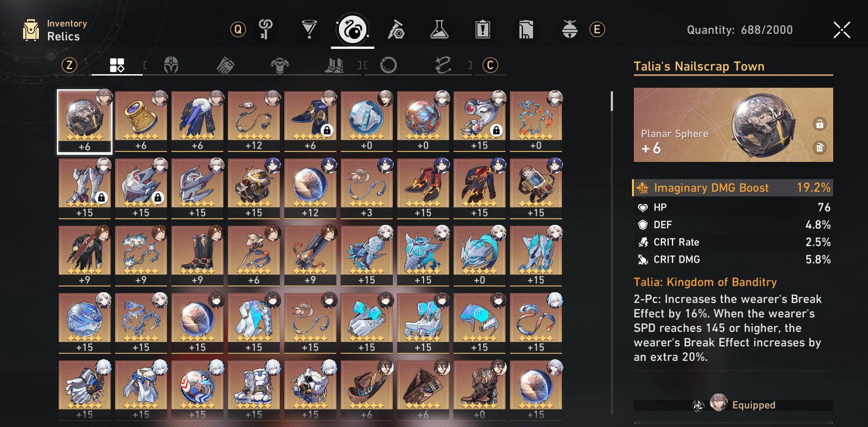The image size is (868, 427).
Task: Filter relics by Head slot icon
Action: (171, 65)
